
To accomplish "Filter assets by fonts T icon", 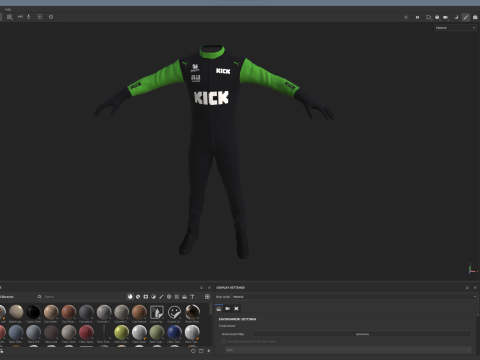I will 192,296.
